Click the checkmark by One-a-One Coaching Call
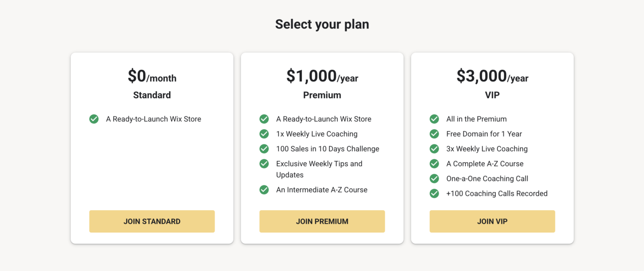The width and height of the screenshot is (644, 271). pos(434,179)
